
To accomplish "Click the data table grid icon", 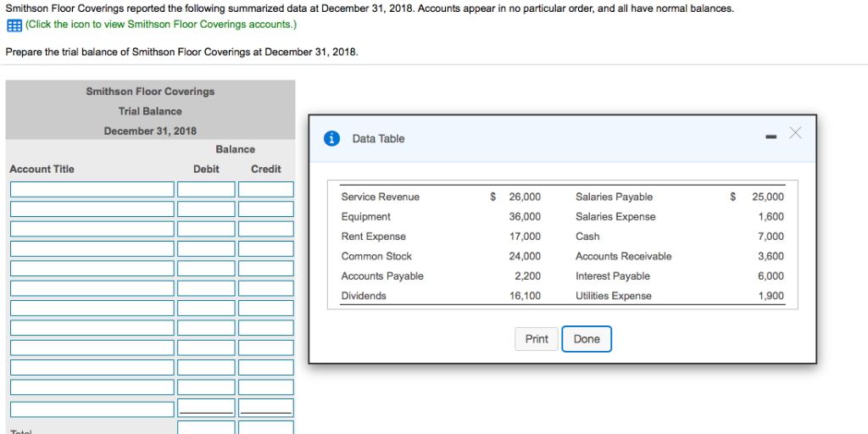I will pos(14,25).
